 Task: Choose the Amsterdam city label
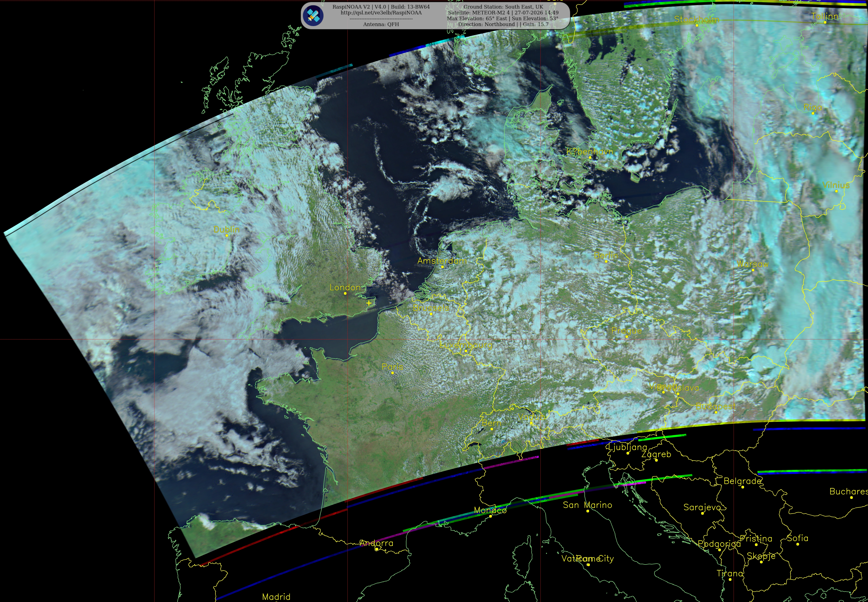(x=442, y=261)
